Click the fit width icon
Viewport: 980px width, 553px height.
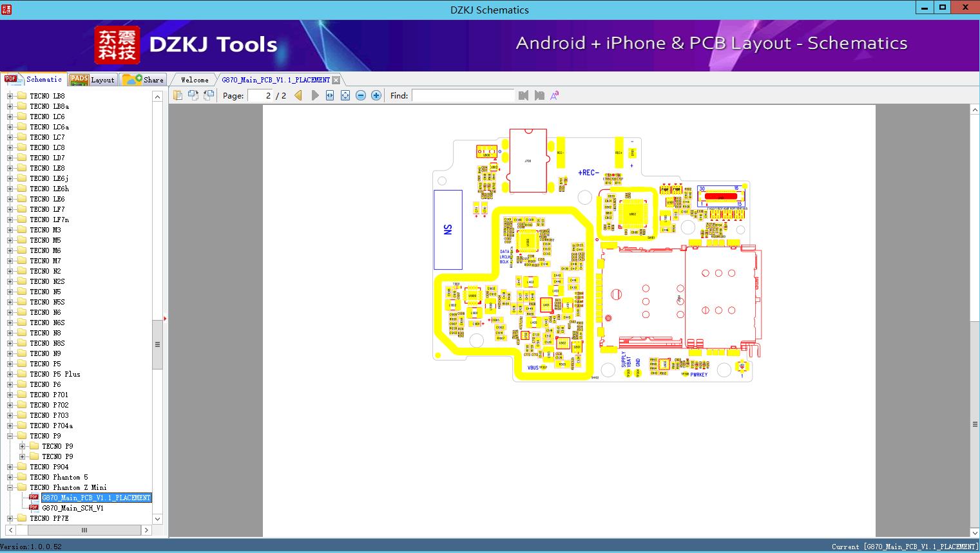(330, 95)
